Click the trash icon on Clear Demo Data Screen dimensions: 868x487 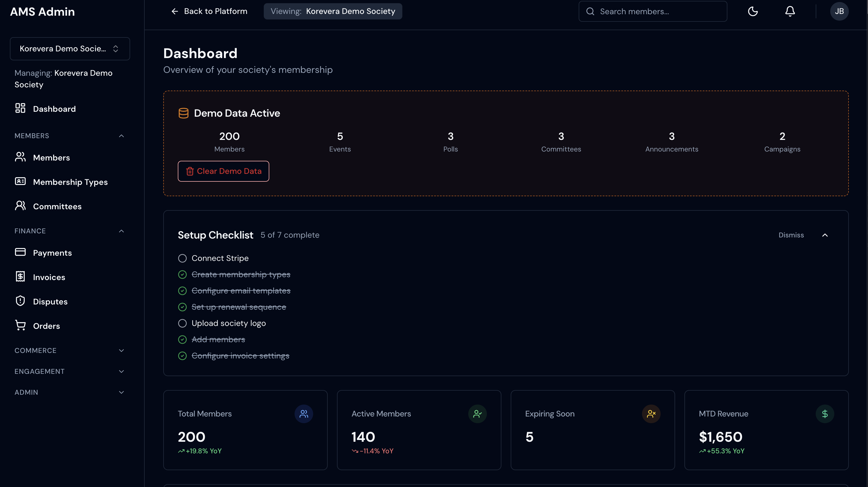[x=190, y=171]
